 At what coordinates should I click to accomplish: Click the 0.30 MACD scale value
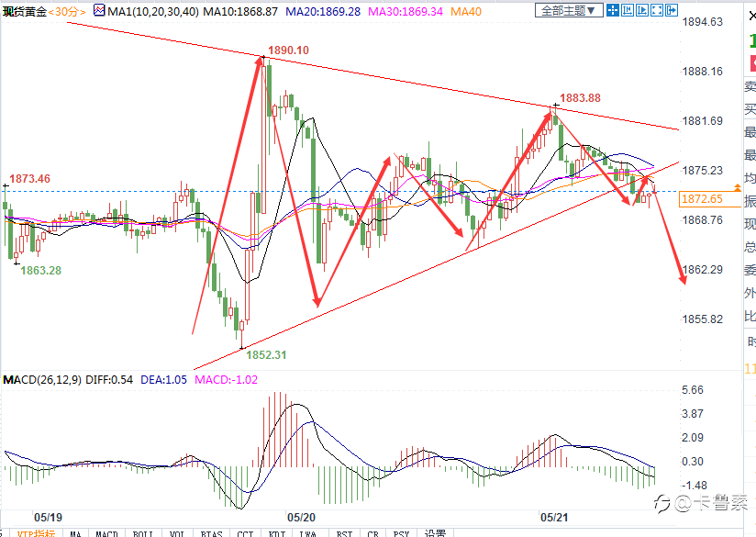pos(693,462)
